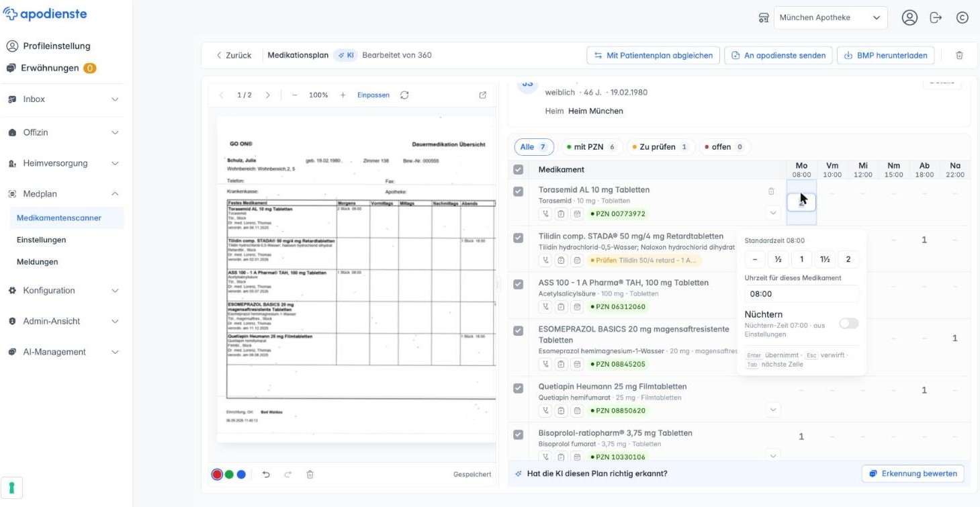Uncheck the Tilidin comp. STADA checkbox
980x507 pixels.
click(518, 238)
